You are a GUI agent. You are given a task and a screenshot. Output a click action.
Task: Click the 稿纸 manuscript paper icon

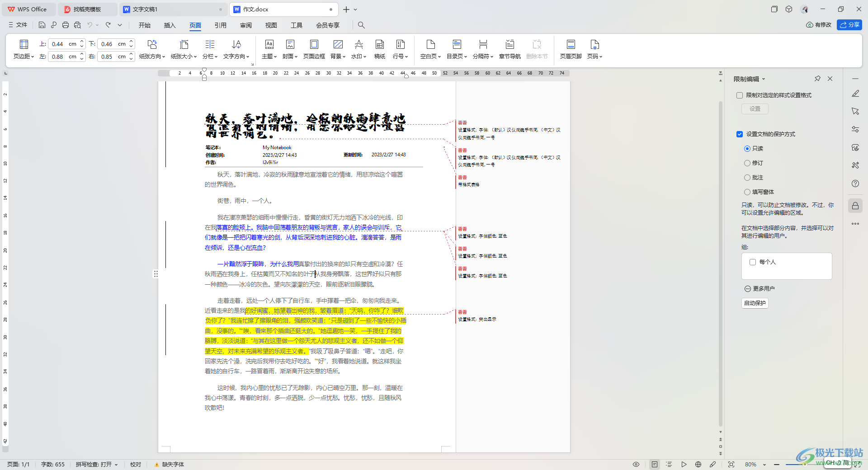380,49
